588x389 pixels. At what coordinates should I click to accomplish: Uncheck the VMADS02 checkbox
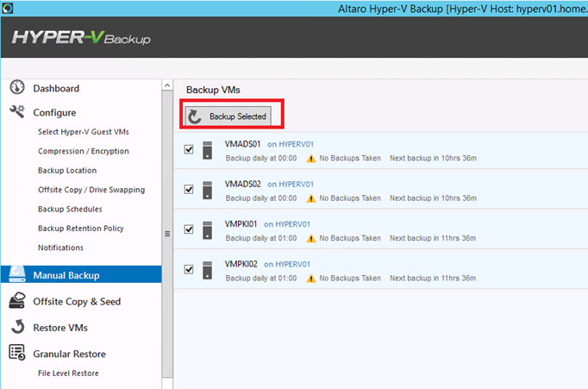pos(189,190)
